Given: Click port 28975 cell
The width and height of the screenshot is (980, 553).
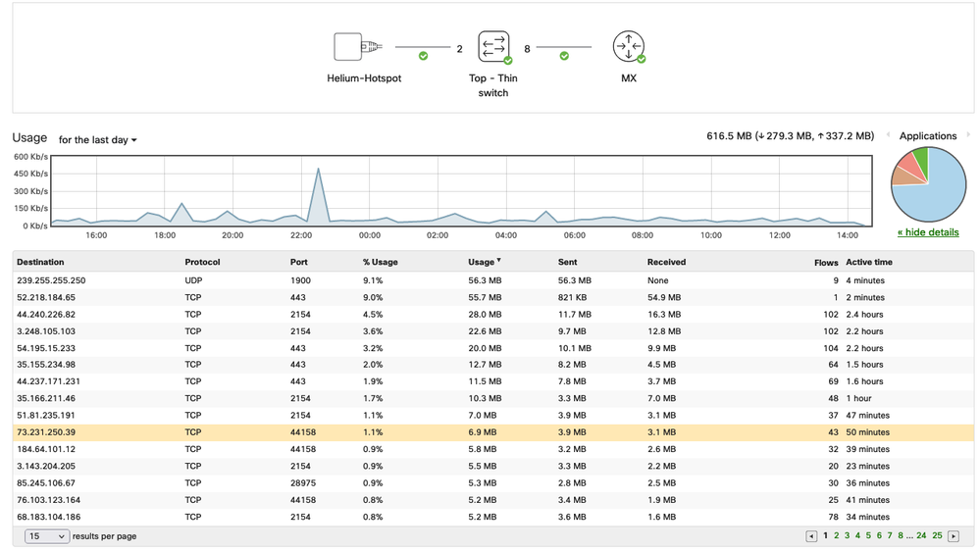Looking at the screenshot, I should point(303,482).
